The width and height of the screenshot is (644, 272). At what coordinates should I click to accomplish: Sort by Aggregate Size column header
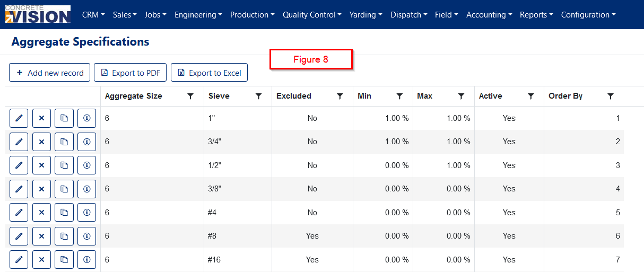134,96
